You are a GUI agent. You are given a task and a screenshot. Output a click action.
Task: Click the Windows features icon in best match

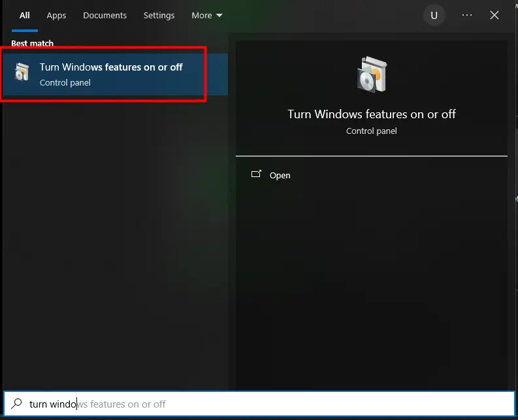click(22, 71)
